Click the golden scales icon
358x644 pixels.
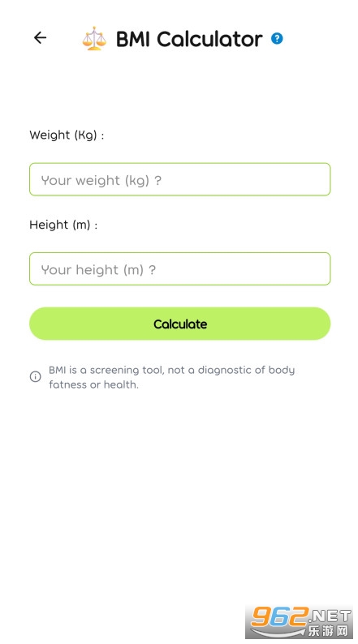click(x=94, y=38)
